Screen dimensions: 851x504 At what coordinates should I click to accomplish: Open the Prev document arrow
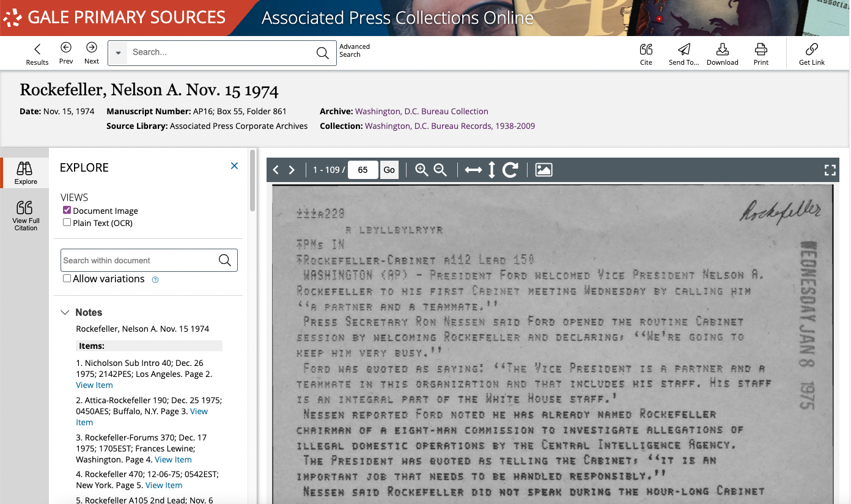click(66, 53)
